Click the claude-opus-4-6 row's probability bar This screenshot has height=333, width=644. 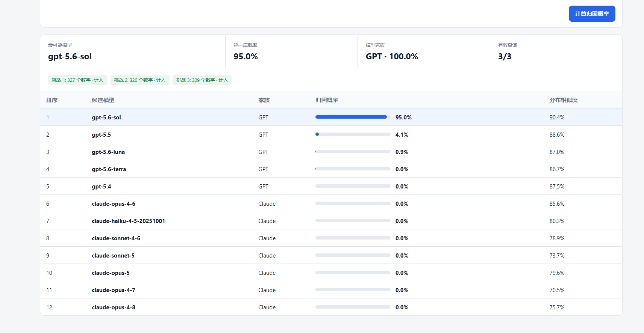(x=353, y=203)
